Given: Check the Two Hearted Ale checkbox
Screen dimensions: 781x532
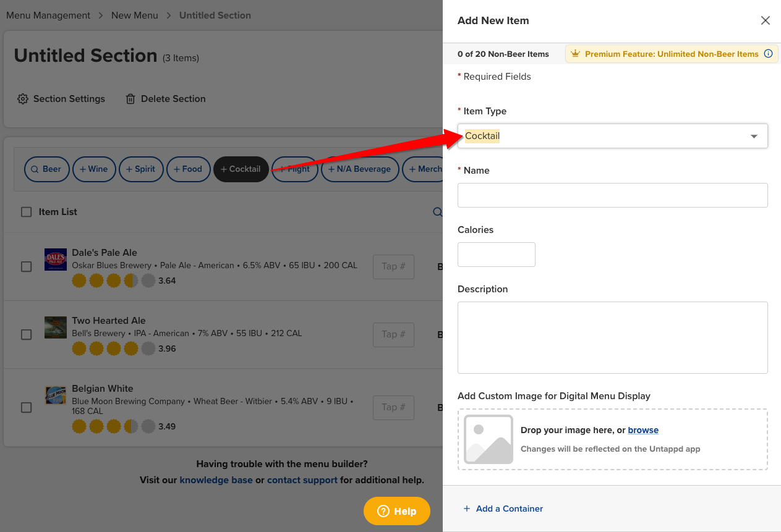Looking at the screenshot, I should 26,334.
